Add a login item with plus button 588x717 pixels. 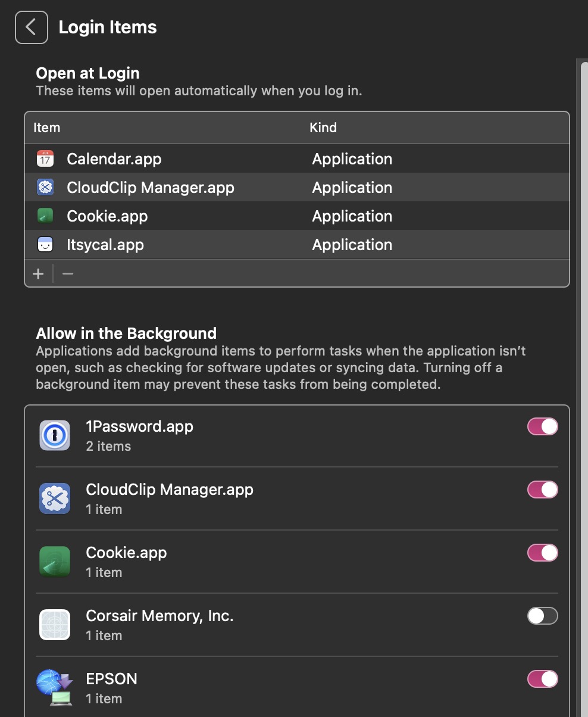pos(39,274)
